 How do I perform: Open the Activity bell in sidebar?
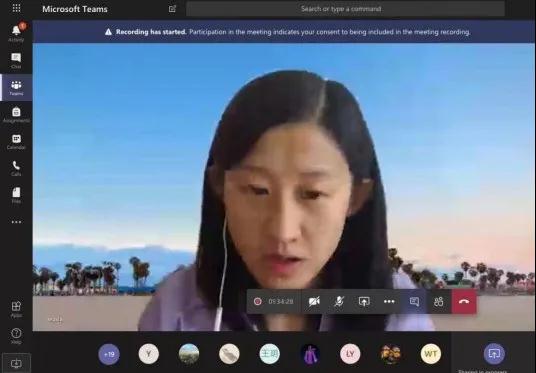[16, 33]
